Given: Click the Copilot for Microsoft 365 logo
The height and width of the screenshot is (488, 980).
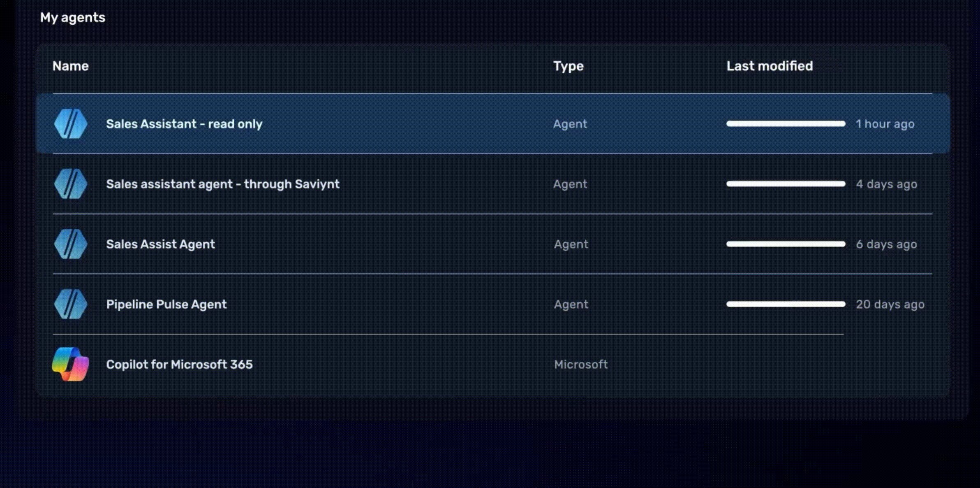Looking at the screenshot, I should (x=71, y=364).
